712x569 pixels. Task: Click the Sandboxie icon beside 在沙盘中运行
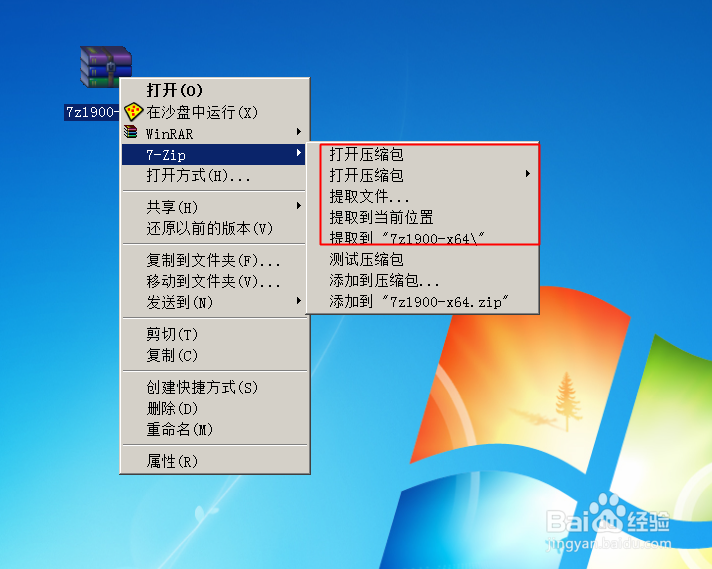tap(134, 112)
